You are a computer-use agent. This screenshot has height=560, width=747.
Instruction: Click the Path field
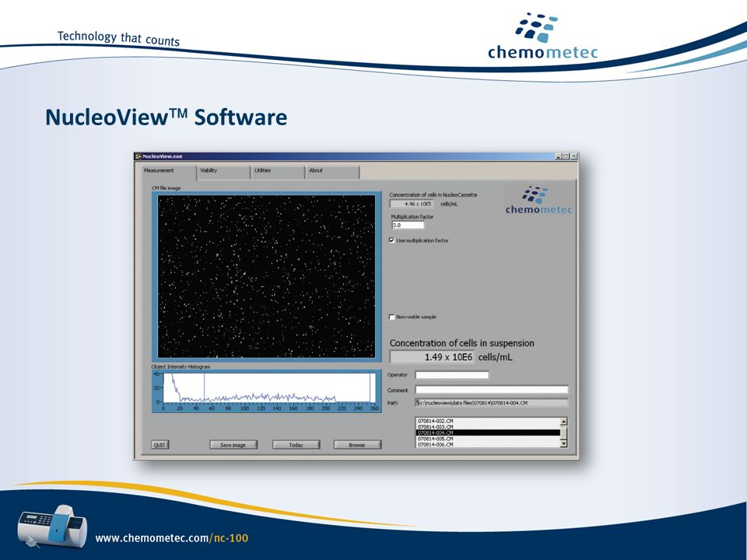click(492, 403)
